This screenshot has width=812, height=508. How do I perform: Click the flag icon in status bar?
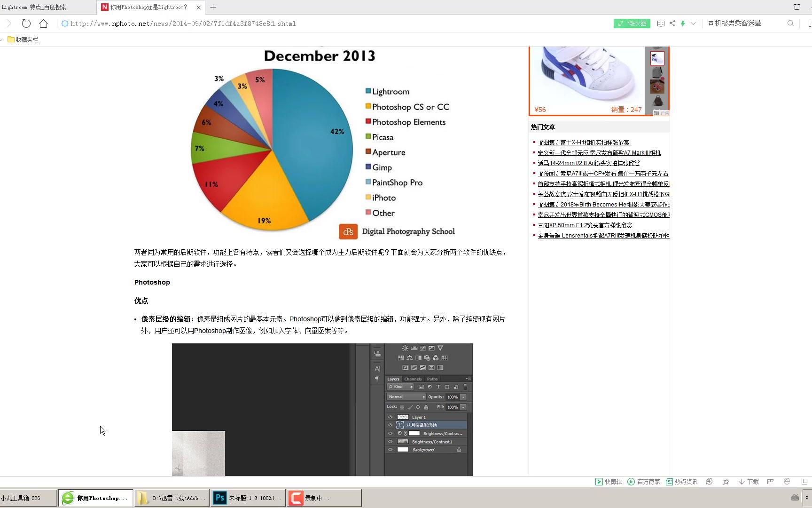click(x=770, y=482)
